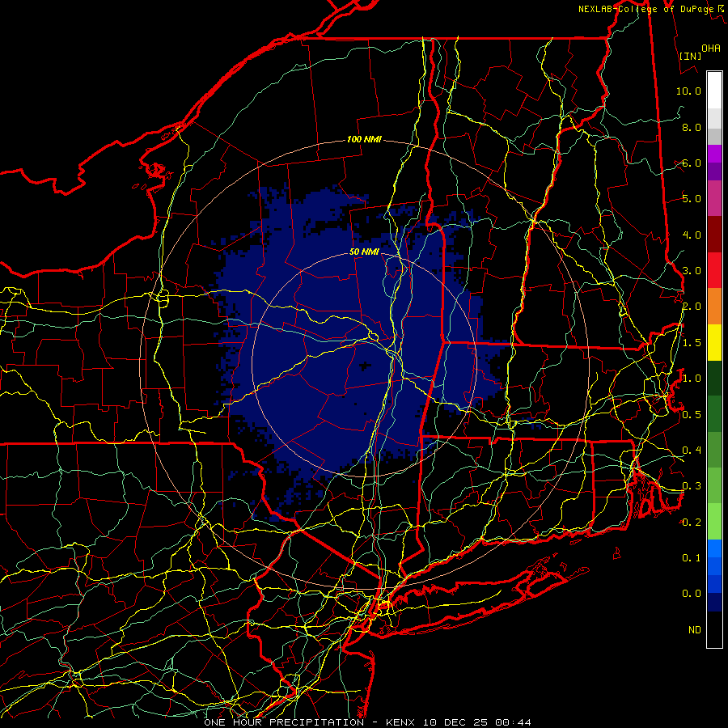Select the orange 2.0 legend swatch
Image resolution: width=728 pixels, height=728 pixels.
[714, 307]
